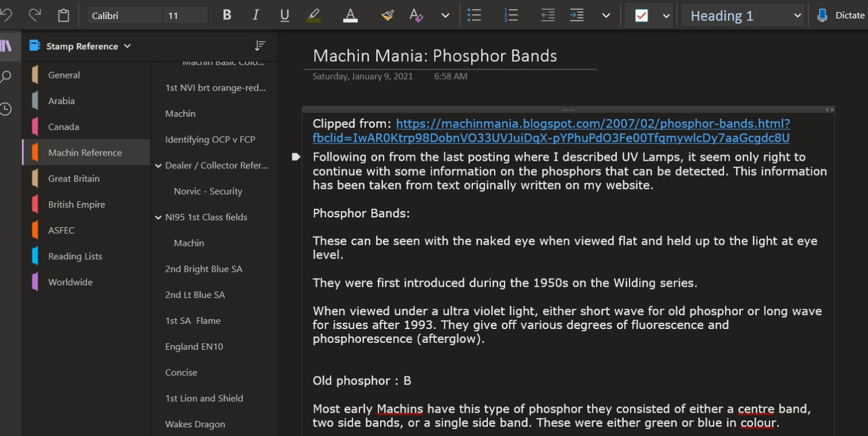This screenshot has height=436, width=868.
Task: Click the clear formatting icon
Action: [416, 16]
